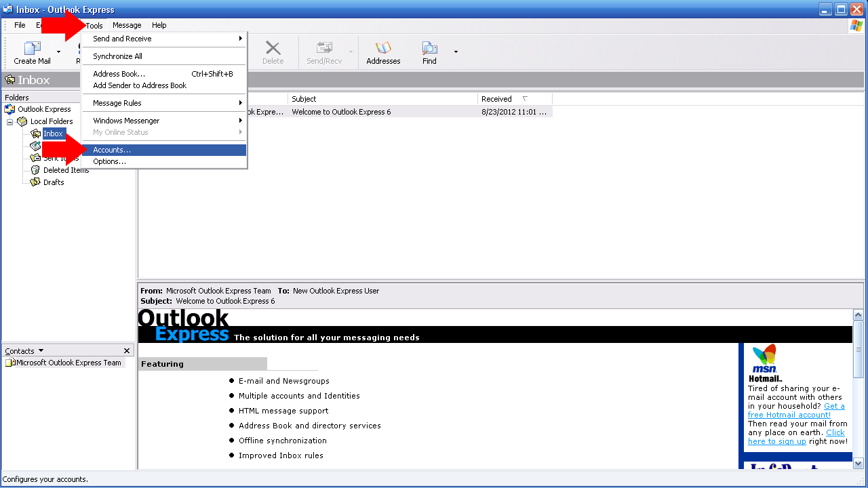This screenshot has width=868, height=488.
Task: Click the received date 8/23/2012 cell
Action: pos(514,112)
